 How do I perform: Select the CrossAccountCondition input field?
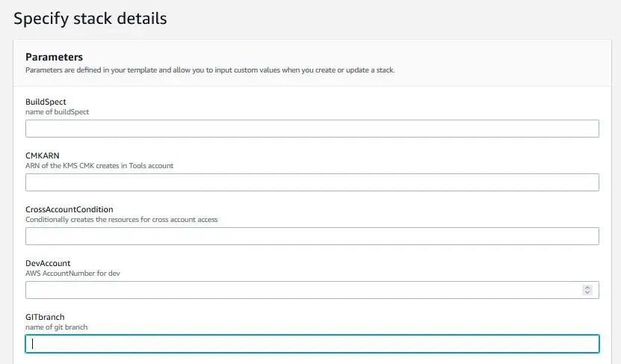312,236
